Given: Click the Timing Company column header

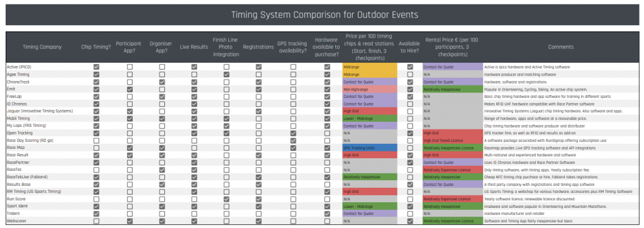Looking at the screenshot, I should tap(42, 46).
